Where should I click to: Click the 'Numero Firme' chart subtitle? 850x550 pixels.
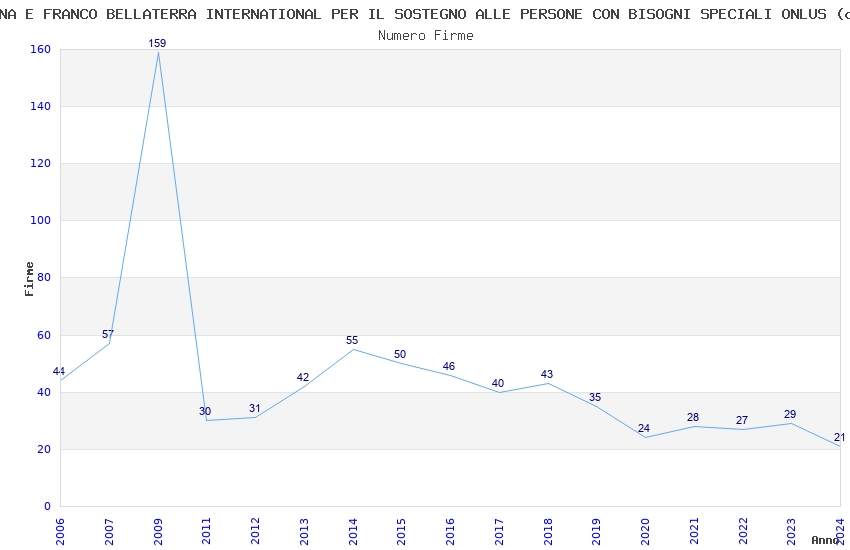click(x=426, y=36)
